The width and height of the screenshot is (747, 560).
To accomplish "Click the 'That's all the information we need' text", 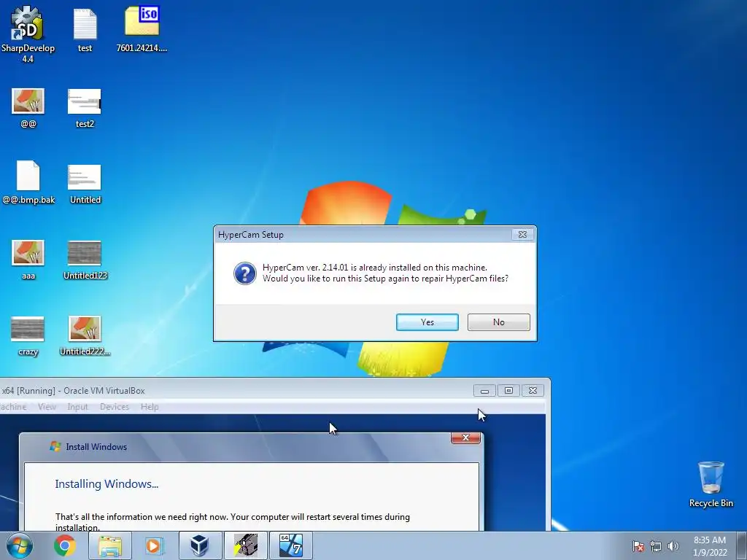I will click(x=233, y=521).
